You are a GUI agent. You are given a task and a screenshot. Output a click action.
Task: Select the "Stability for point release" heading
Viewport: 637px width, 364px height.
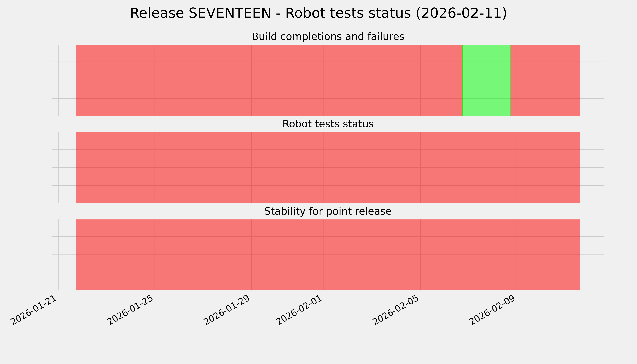[328, 212]
